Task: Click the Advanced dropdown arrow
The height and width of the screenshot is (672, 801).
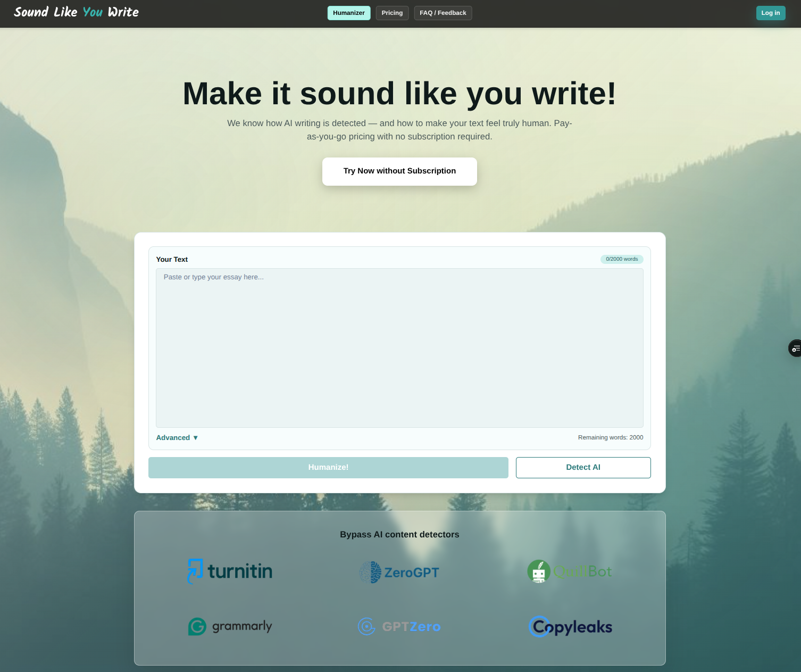Action: click(195, 437)
